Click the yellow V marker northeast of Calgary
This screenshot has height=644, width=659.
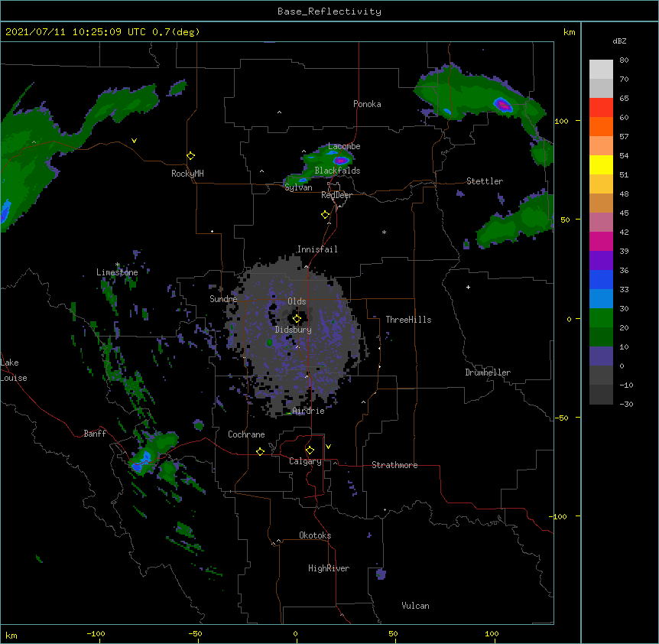point(328,447)
